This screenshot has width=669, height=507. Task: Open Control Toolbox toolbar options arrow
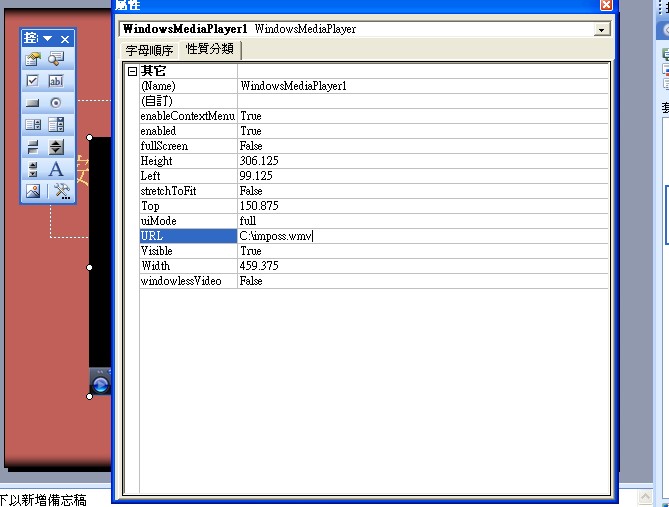coord(47,39)
